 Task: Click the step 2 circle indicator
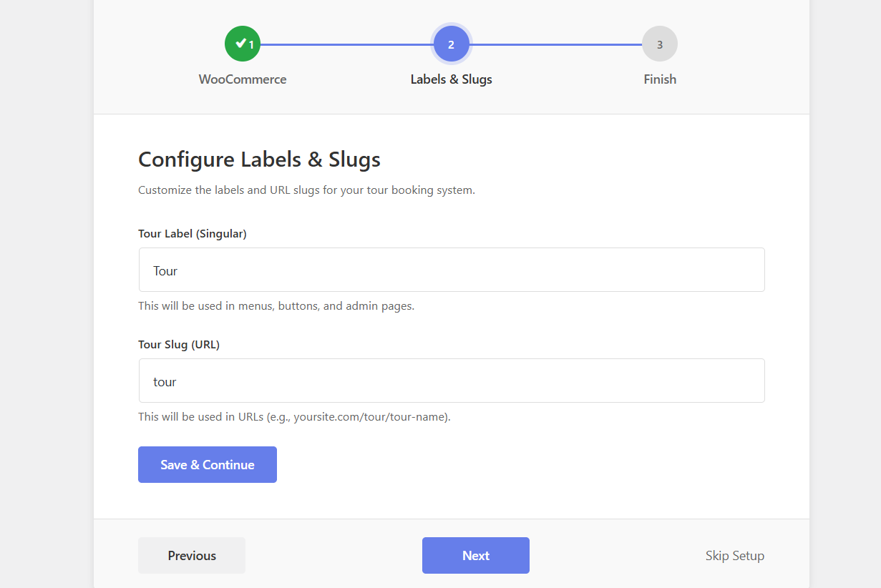[x=451, y=44]
